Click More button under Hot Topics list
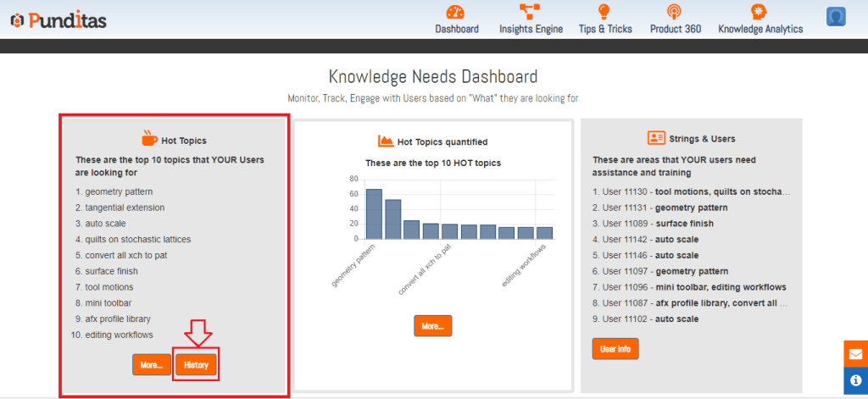 click(x=151, y=364)
